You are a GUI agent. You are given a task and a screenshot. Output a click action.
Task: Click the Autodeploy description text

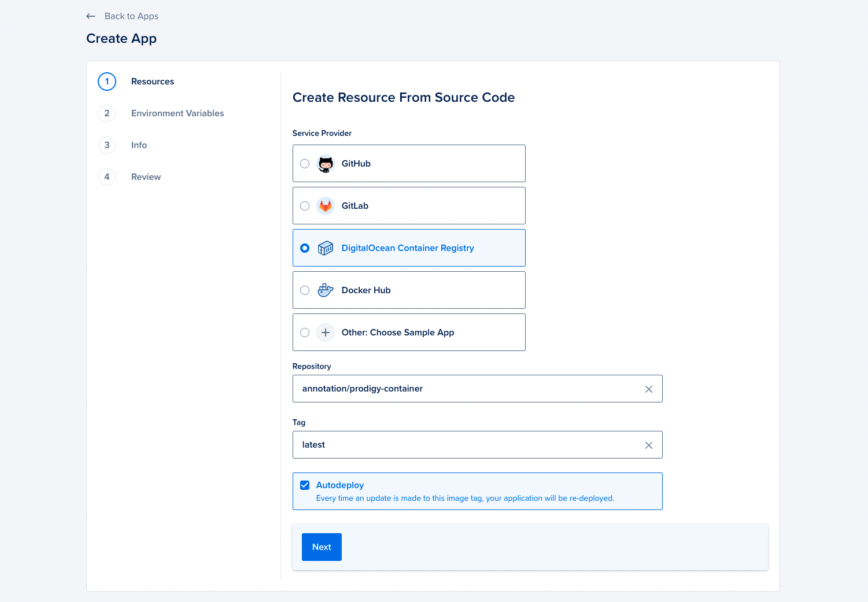point(465,498)
